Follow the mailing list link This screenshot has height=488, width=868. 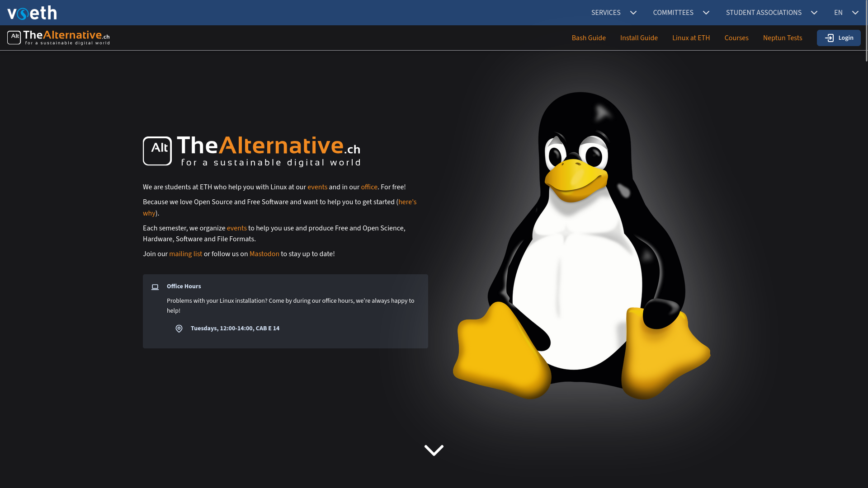[x=185, y=254]
